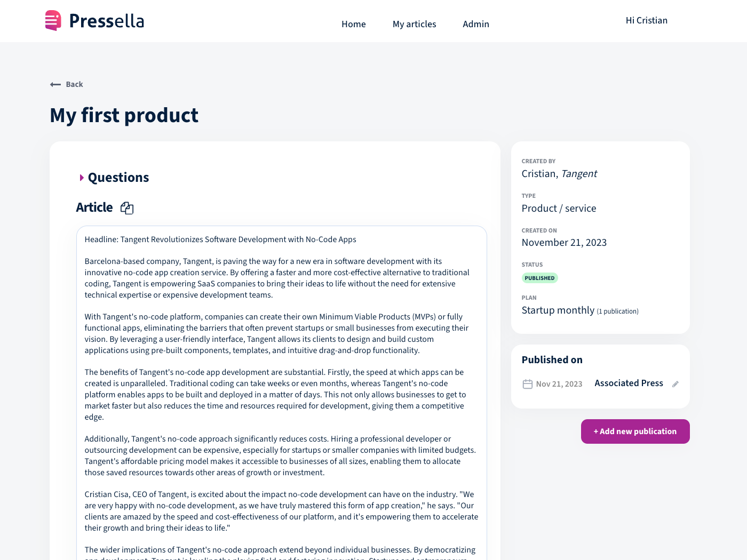Copy the article with the copy icon

pyautogui.click(x=127, y=208)
